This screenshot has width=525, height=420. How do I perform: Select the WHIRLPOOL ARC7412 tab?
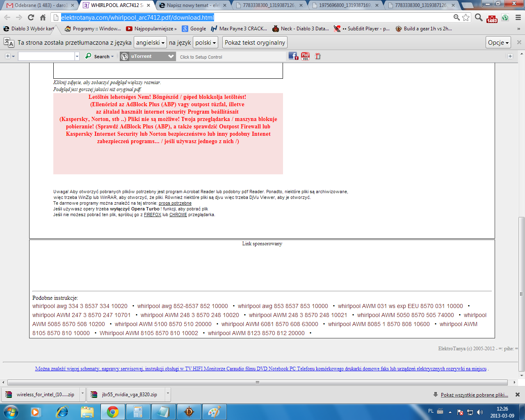pyautogui.click(x=116, y=5)
